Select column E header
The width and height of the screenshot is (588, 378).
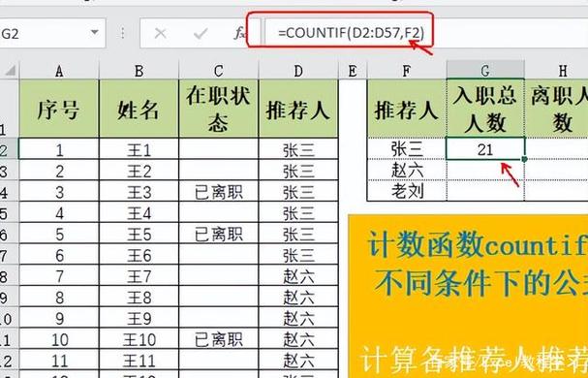pos(353,71)
